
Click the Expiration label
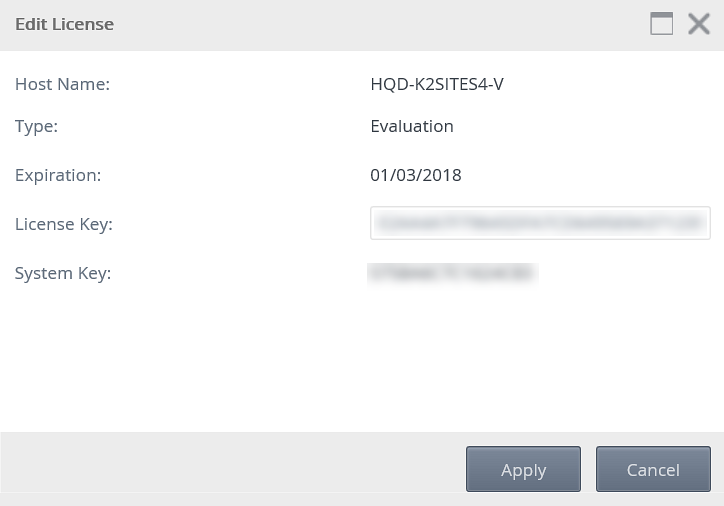[x=58, y=175]
